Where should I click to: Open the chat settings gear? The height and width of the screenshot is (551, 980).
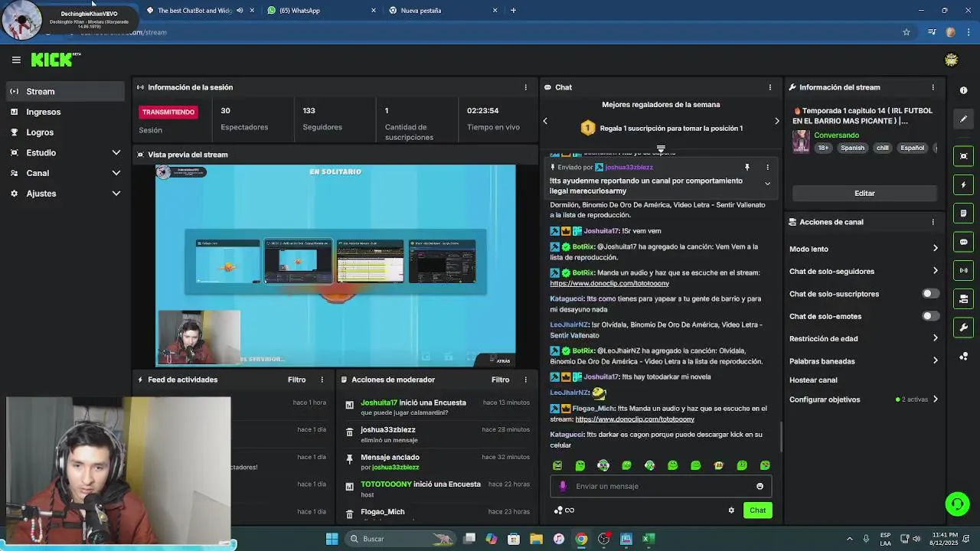[x=731, y=510]
